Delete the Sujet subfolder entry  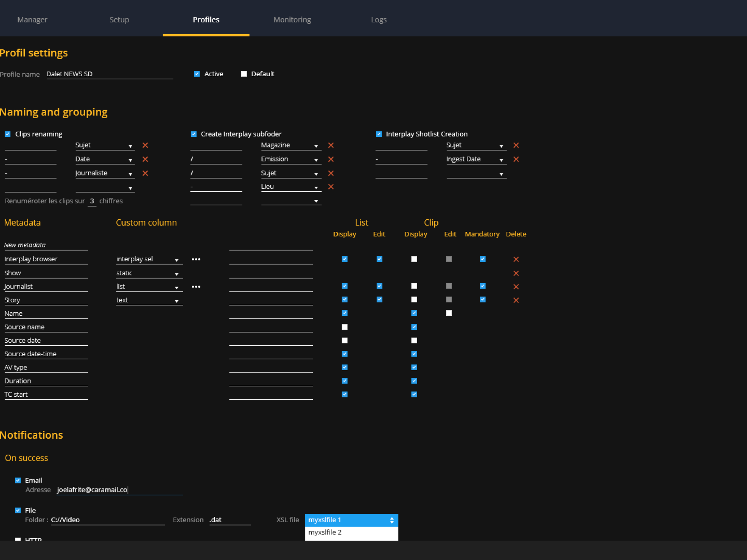(331, 173)
